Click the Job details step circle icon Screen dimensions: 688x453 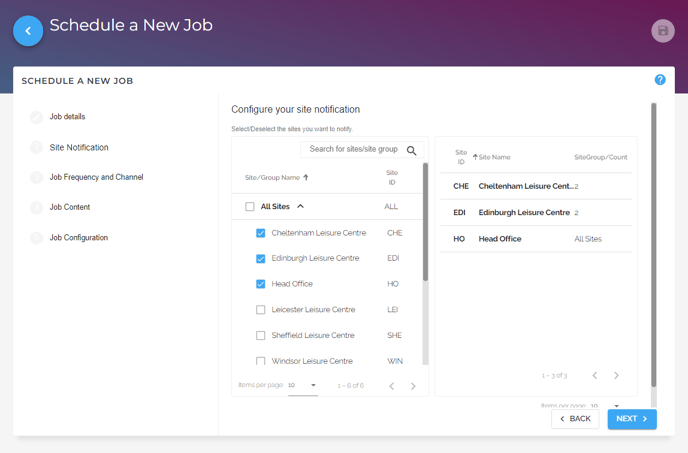36,117
